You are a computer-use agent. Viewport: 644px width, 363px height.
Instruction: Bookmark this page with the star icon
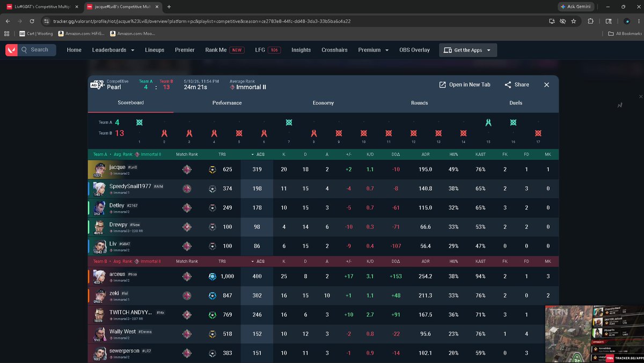click(x=574, y=21)
